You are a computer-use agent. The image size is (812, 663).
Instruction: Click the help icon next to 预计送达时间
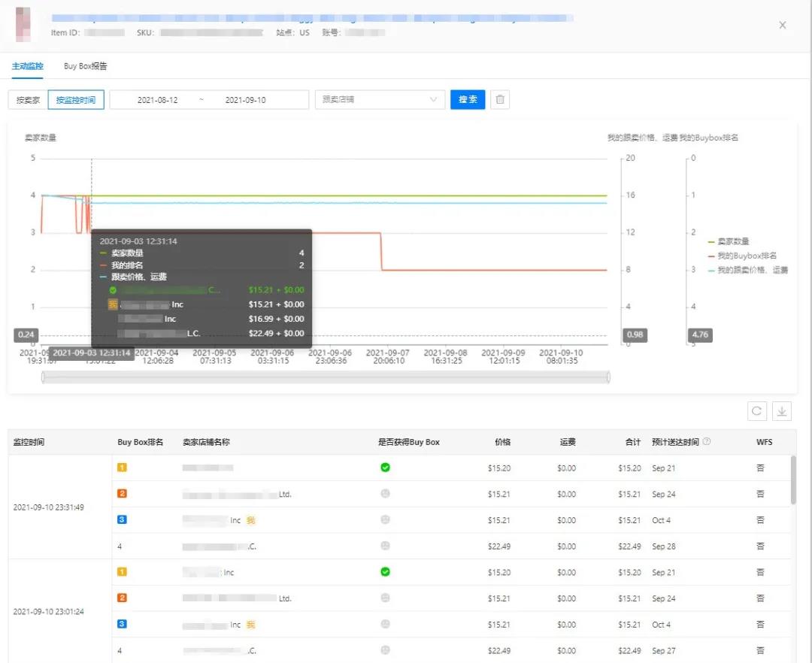pyautogui.click(x=707, y=442)
